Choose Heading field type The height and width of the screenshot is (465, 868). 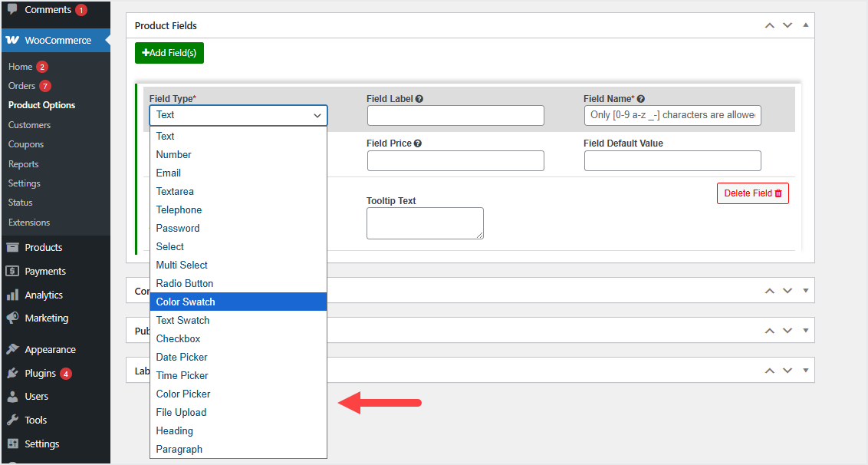[238, 430]
